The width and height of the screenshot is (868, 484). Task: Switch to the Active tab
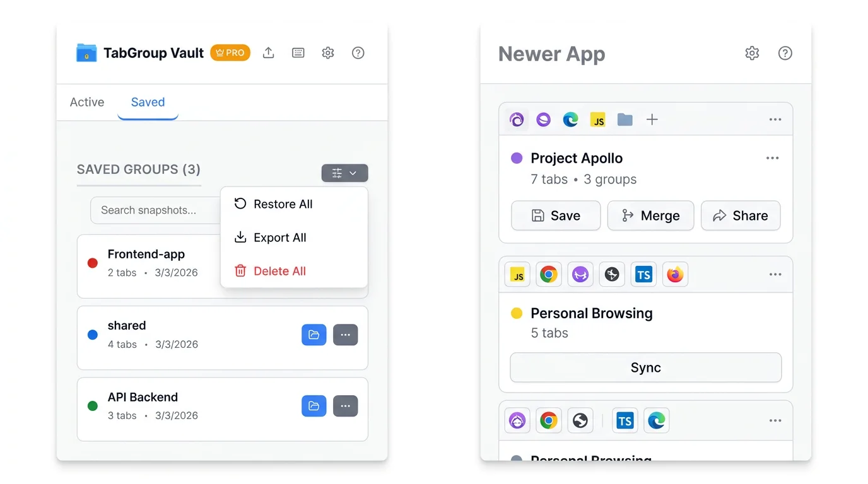coord(87,102)
